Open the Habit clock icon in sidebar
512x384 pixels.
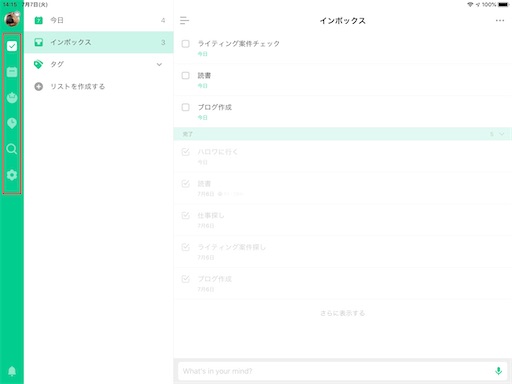pos(12,123)
